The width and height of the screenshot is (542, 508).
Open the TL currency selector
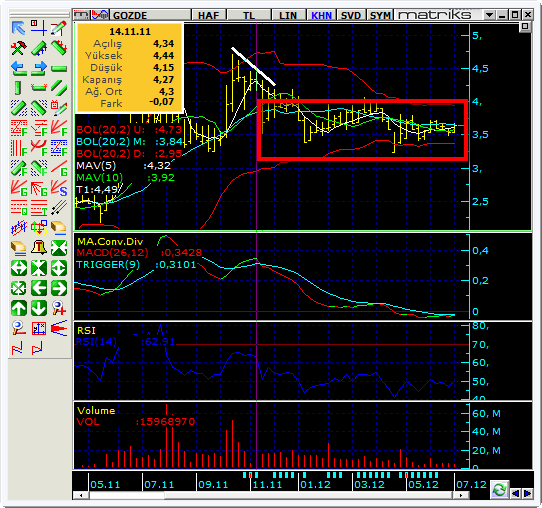[x=249, y=15]
